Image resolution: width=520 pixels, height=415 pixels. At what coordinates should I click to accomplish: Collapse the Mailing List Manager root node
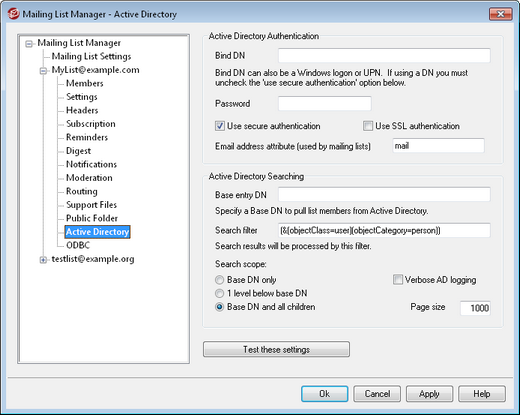pyautogui.click(x=29, y=44)
